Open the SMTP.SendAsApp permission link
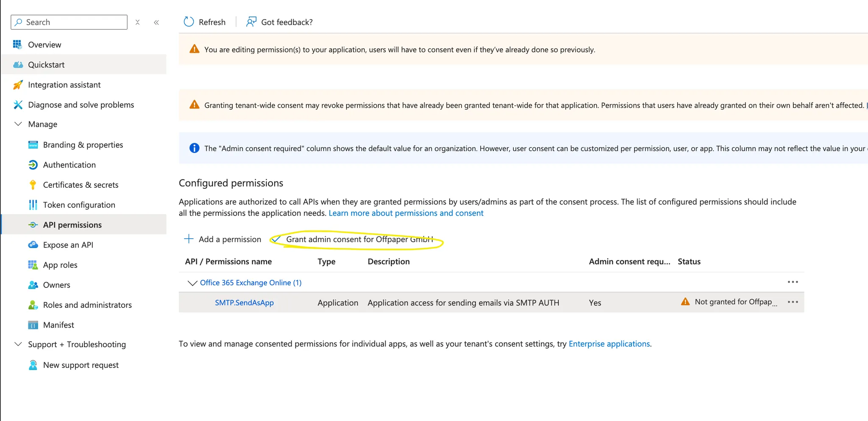This screenshot has height=421, width=868. tap(244, 303)
